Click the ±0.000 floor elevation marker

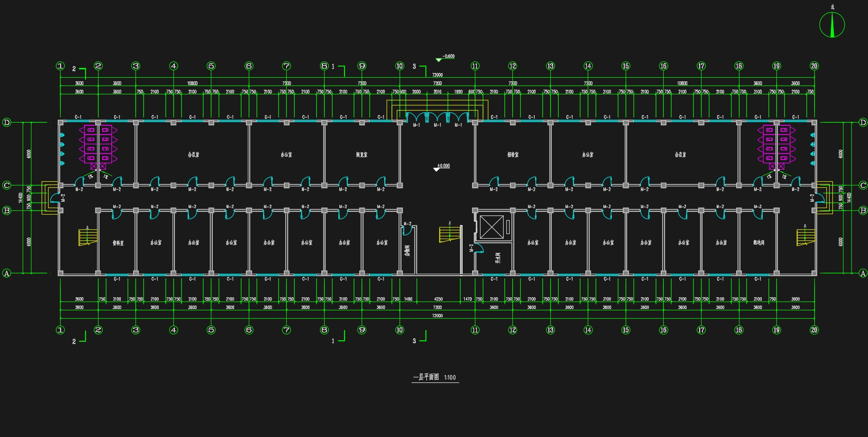pyautogui.click(x=441, y=167)
